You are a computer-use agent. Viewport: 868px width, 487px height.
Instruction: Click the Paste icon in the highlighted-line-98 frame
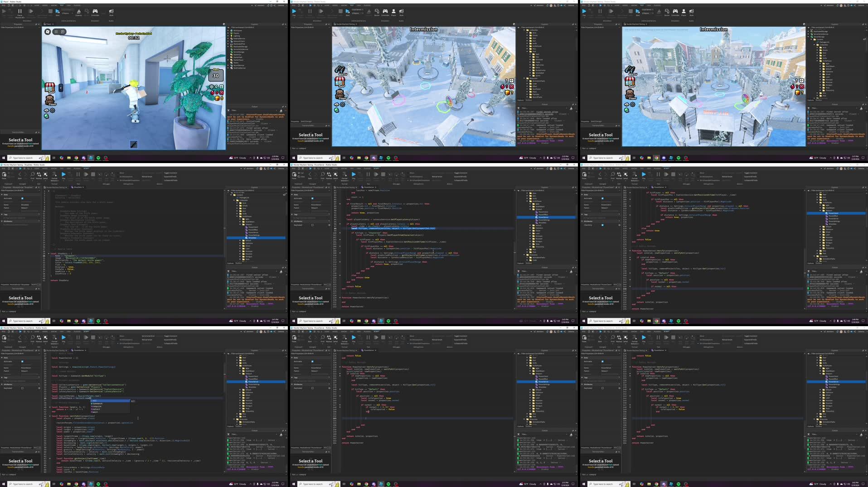(x=294, y=174)
